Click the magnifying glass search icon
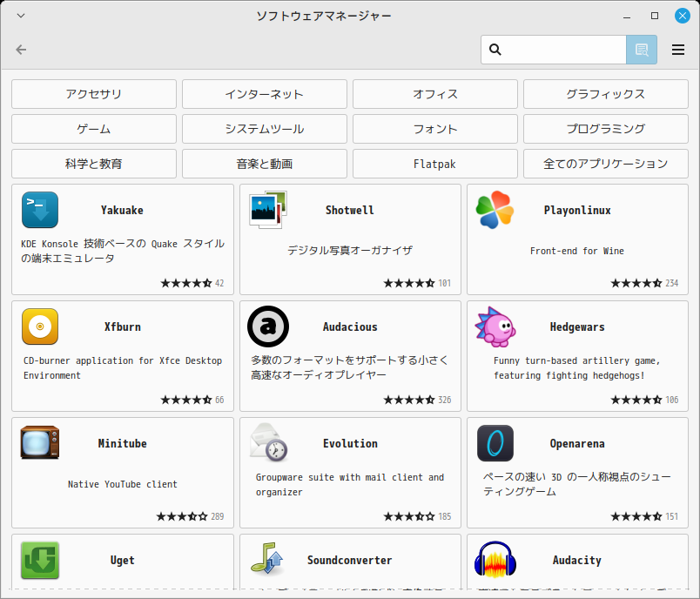 click(495, 50)
